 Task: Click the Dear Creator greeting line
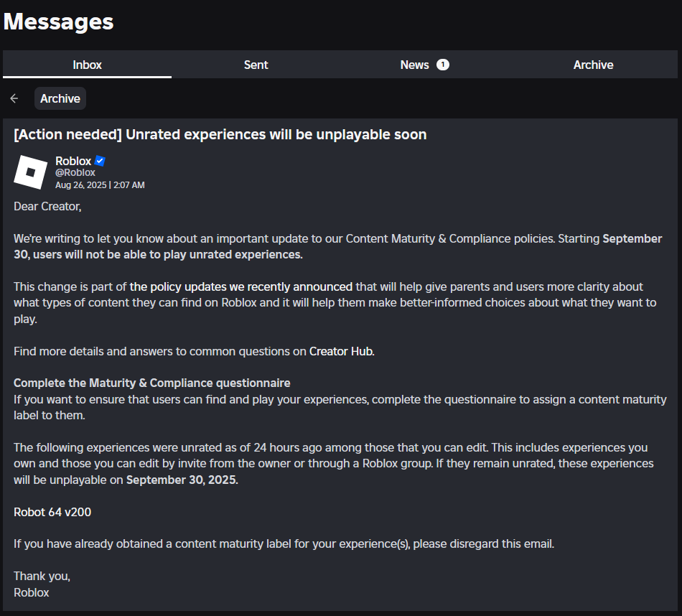coord(47,206)
